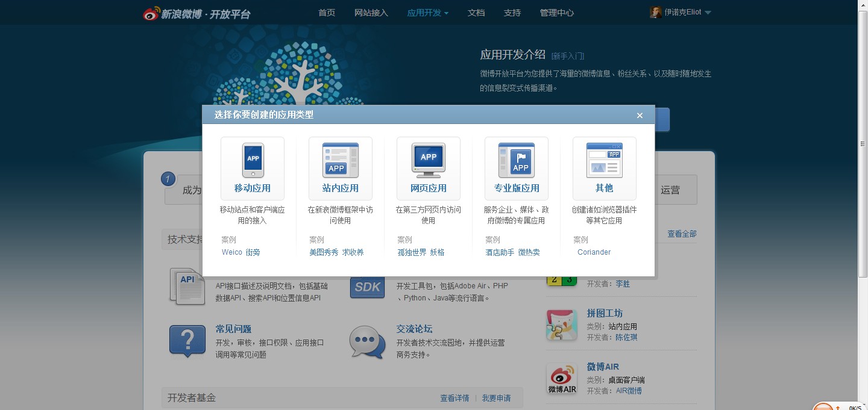
Task: Open the 妖格 example link
Action: pos(438,252)
